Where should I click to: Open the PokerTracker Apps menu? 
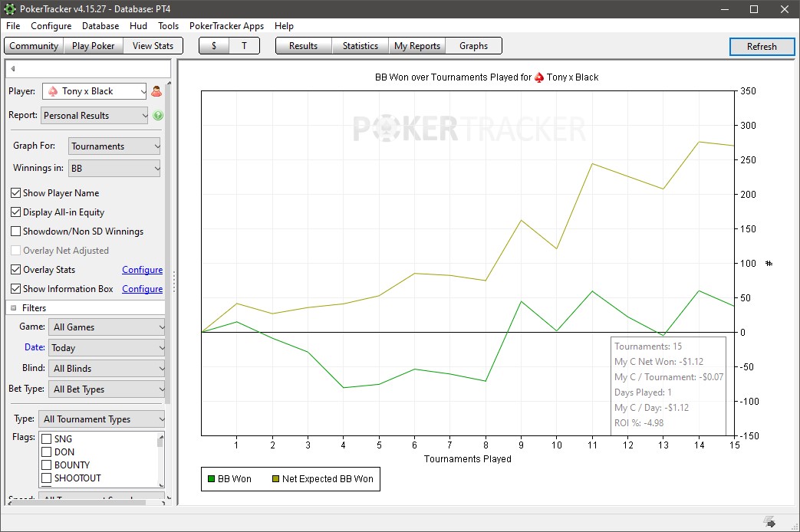click(x=226, y=26)
